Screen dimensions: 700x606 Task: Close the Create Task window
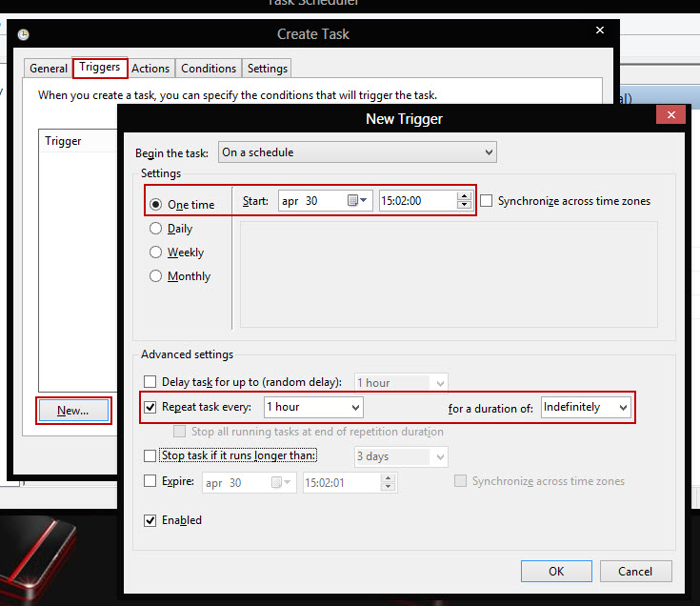click(600, 30)
